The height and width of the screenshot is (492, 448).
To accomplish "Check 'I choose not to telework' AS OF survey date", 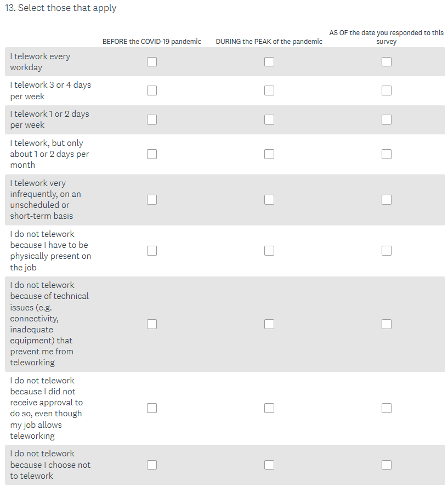I will 387,465.
